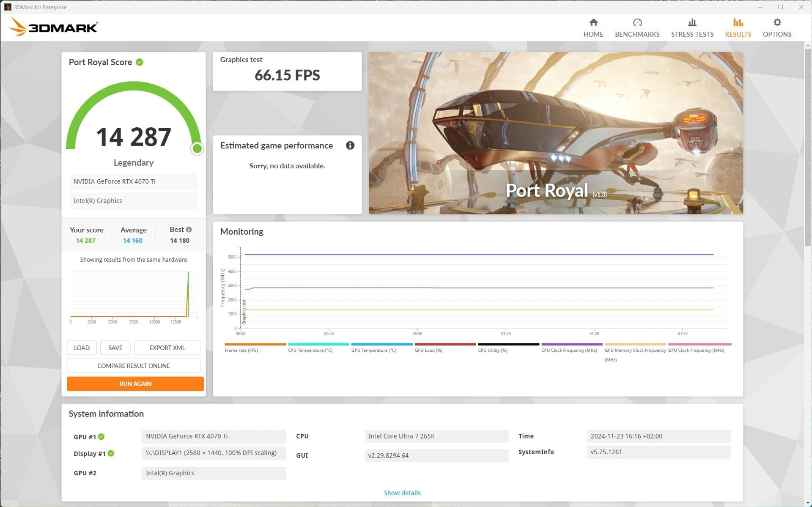Click the Average score 14 160

(132, 241)
